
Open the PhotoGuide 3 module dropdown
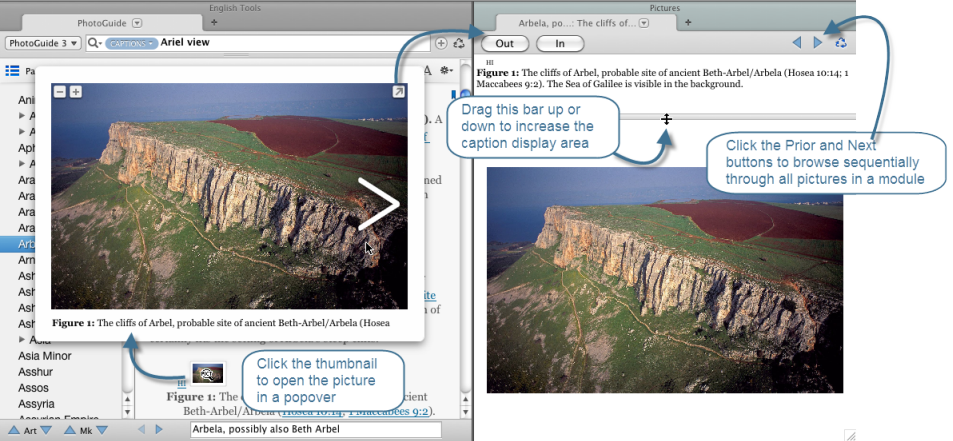tap(43, 43)
